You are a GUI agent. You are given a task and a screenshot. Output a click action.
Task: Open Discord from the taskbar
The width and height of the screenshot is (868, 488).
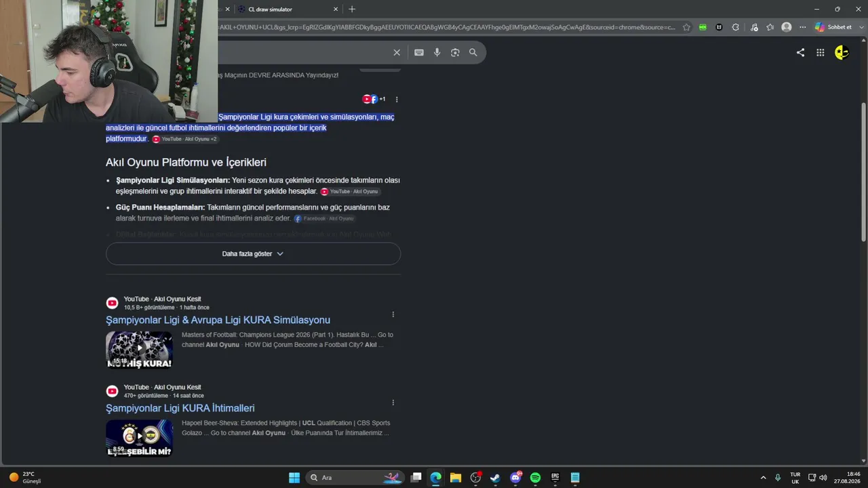coord(515,478)
